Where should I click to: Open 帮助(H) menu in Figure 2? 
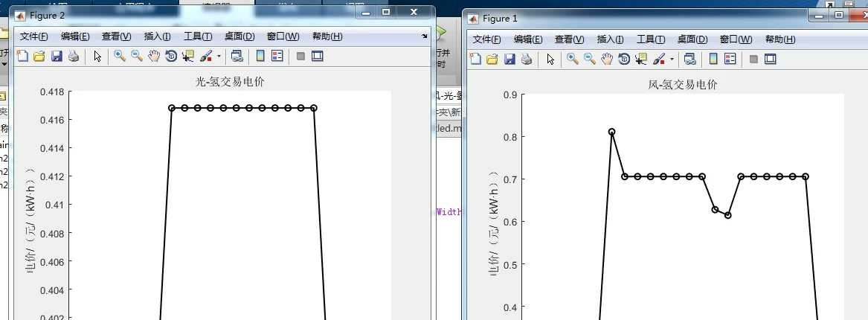(327, 36)
